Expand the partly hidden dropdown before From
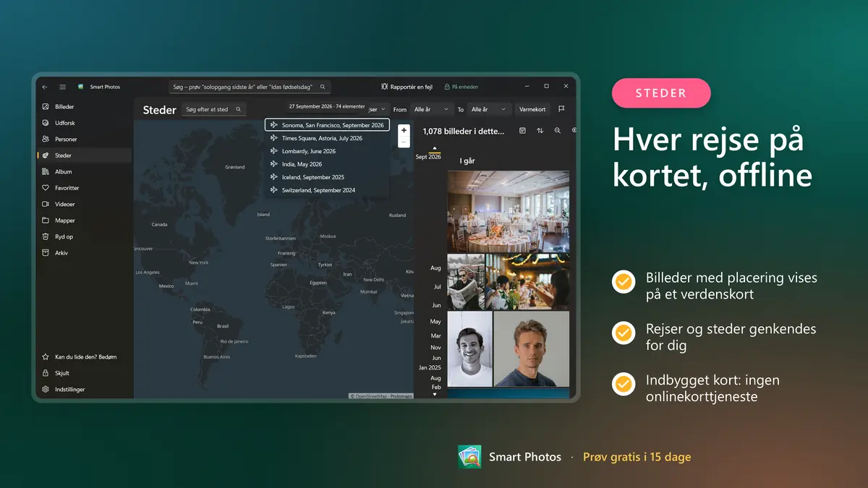 pos(380,109)
